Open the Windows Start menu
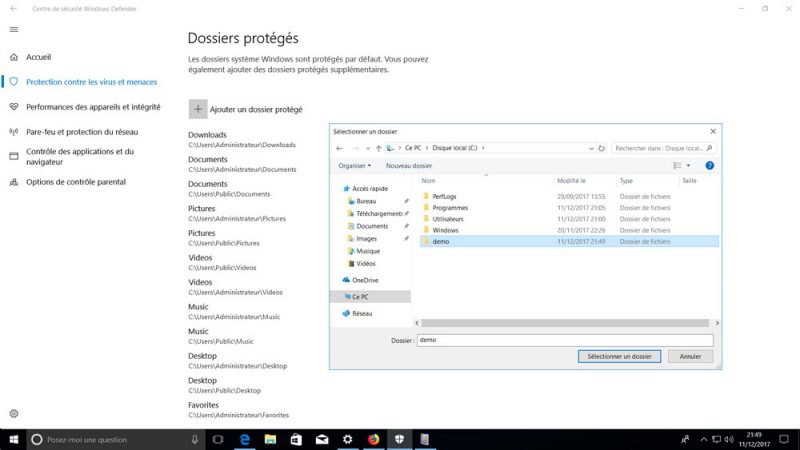 [x=13, y=439]
